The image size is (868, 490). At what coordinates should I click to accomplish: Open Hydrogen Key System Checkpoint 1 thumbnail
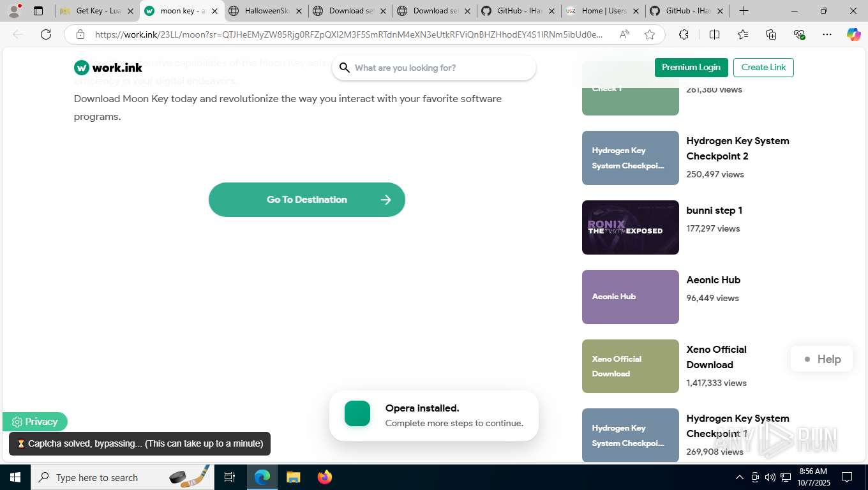[x=631, y=435]
